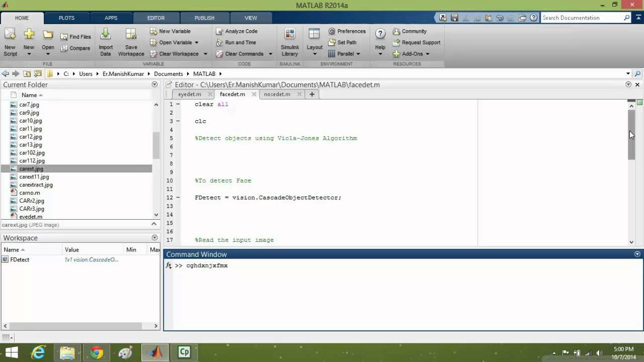Click Run and Time
This screenshot has height=362, width=644.
click(235, 42)
